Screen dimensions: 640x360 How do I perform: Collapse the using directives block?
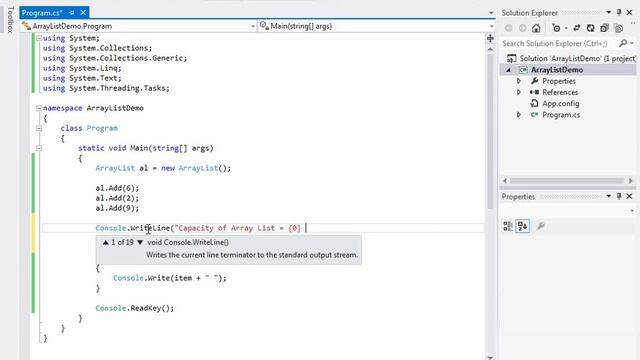pos(39,38)
